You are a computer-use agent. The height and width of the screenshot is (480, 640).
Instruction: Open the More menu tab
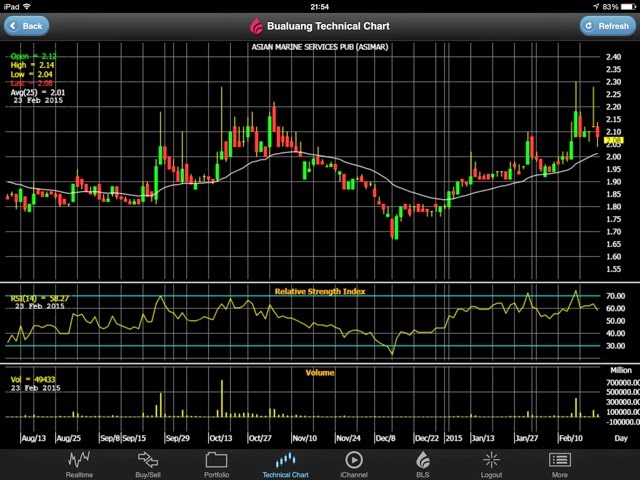point(560,464)
